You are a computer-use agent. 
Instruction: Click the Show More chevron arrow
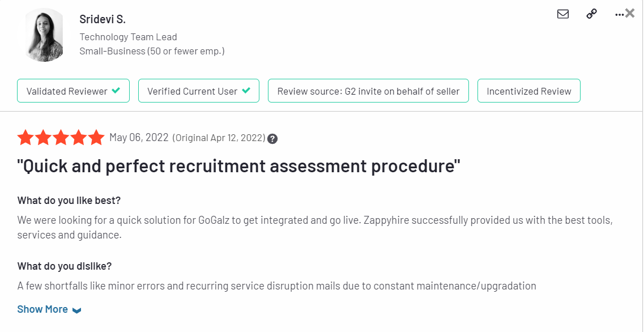77,310
